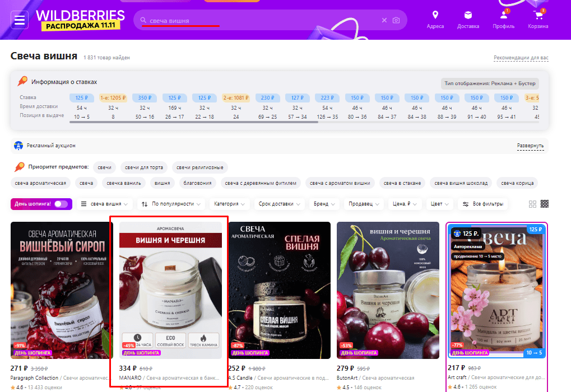
Task: Select свеча корица chip
Action: click(x=517, y=183)
